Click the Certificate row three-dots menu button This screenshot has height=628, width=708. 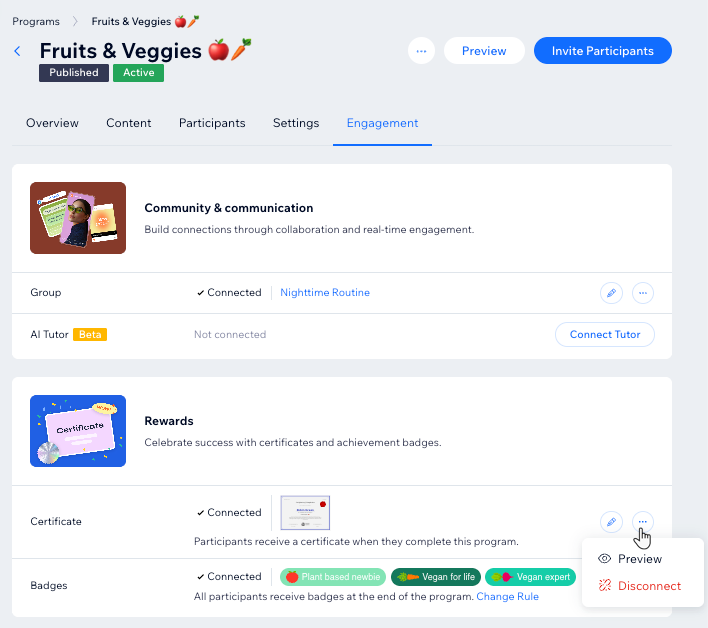(643, 522)
